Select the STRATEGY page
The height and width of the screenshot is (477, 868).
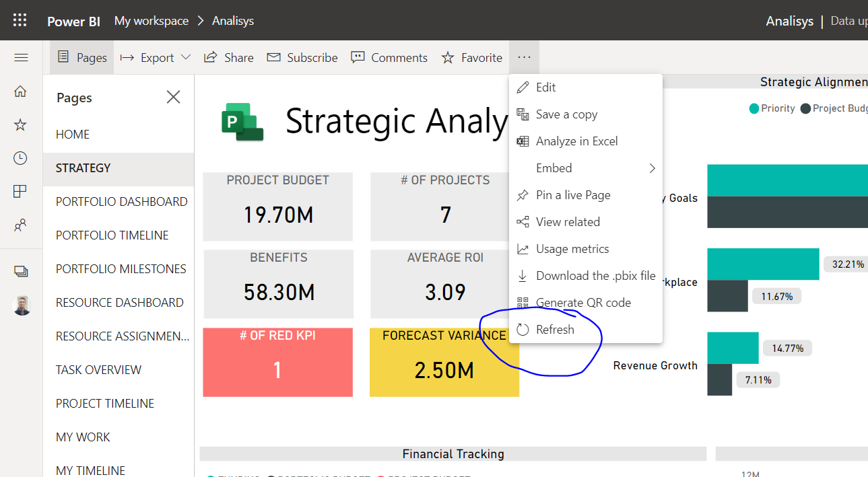[119, 168]
